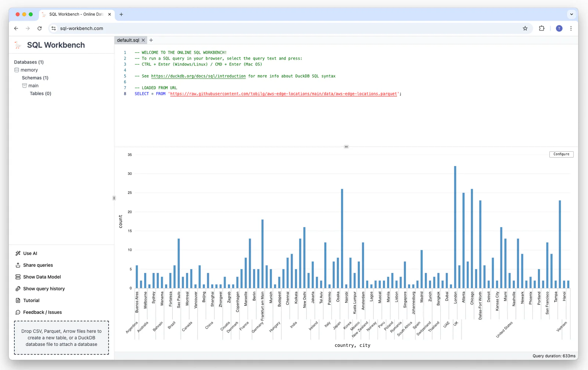Click the file drop zone for CSV, Parquet
Image resolution: width=588 pixels, height=370 pixels.
pos(61,338)
